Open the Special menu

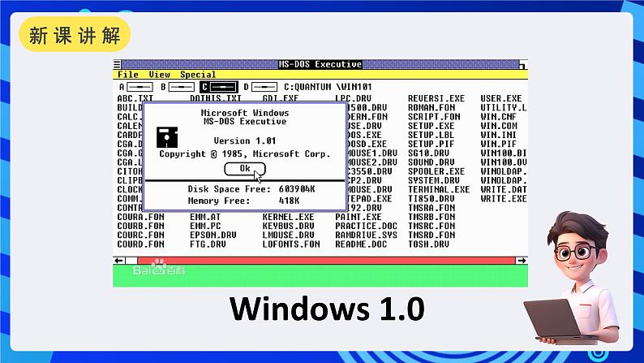pos(198,75)
